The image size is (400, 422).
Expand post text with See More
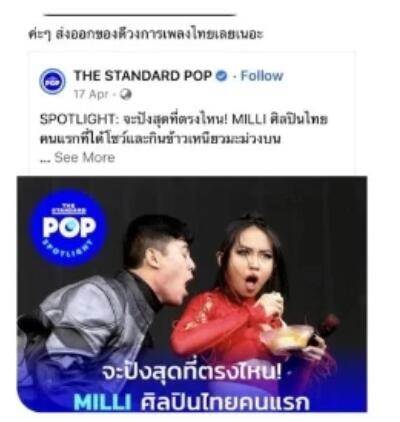click(85, 157)
